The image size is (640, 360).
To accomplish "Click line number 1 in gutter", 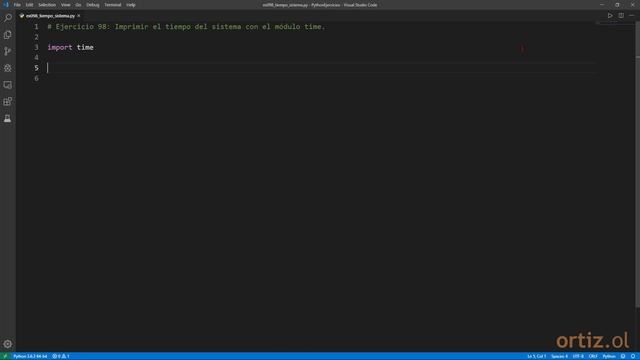I will pos(36,27).
